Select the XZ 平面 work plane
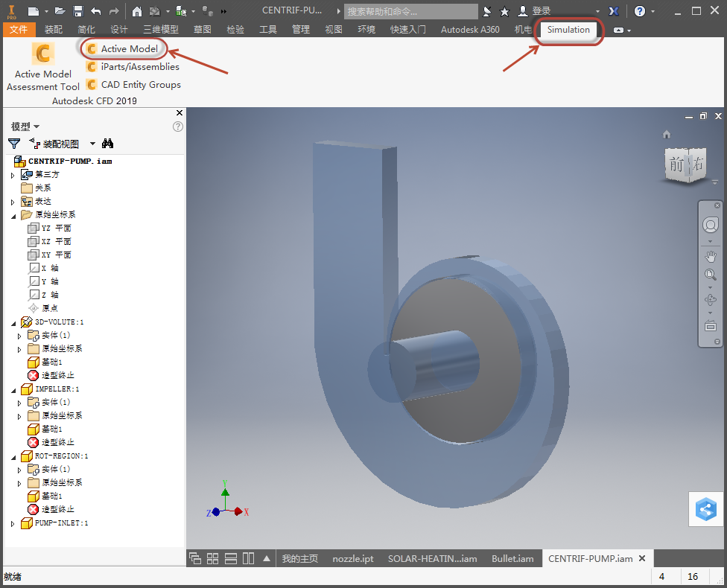The height and width of the screenshot is (588, 727). pos(49,241)
